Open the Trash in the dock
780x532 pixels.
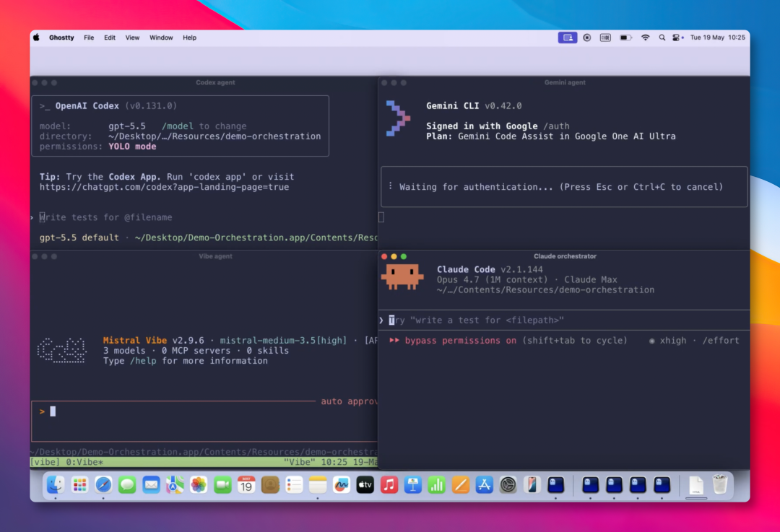(x=719, y=485)
